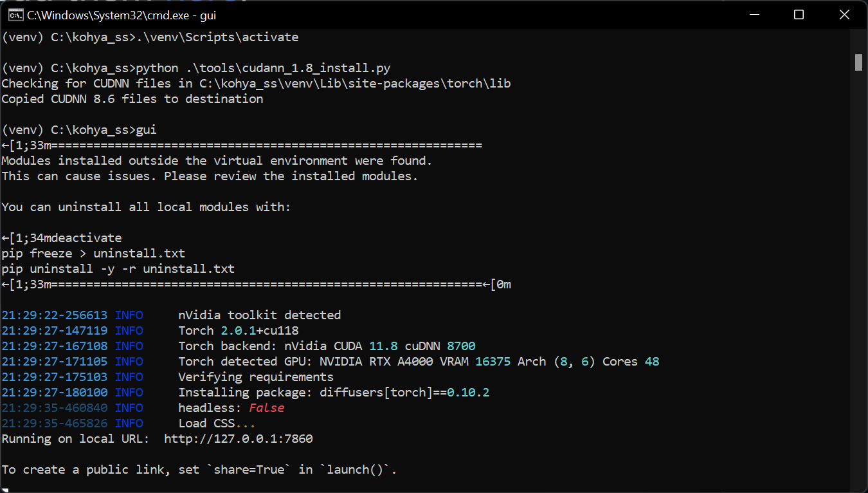Click the 'Verifying requirements' log message
Image resolution: width=868 pixels, height=493 pixels.
coord(256,377)
